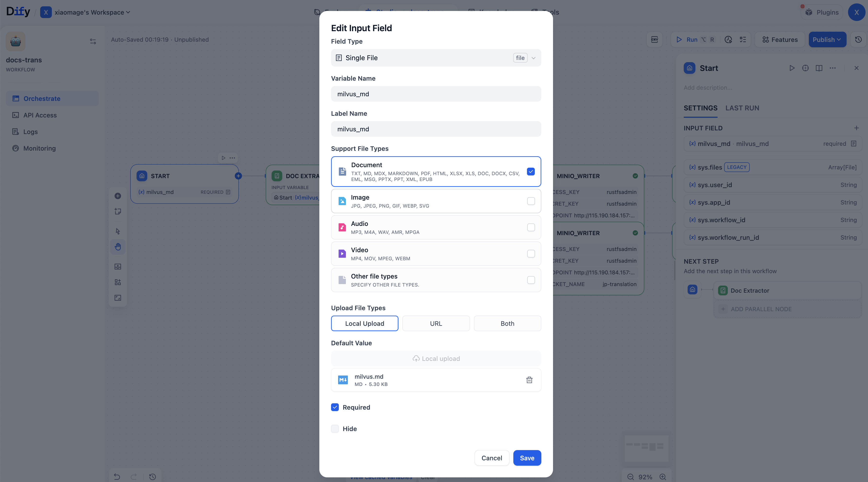Click the undo arrow icon

pos(117,477)
